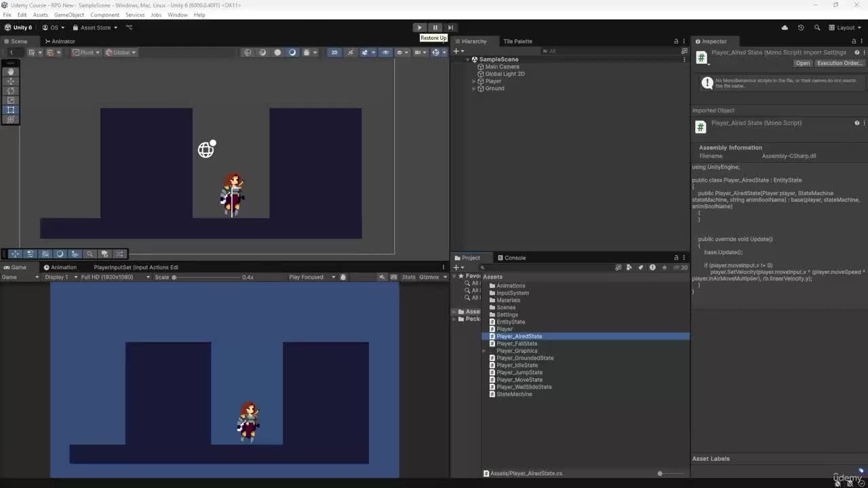Switch to the Animator tab
The height and width of the screenshot is (488, 868).
pyautogui.click(x=59, y=41)
